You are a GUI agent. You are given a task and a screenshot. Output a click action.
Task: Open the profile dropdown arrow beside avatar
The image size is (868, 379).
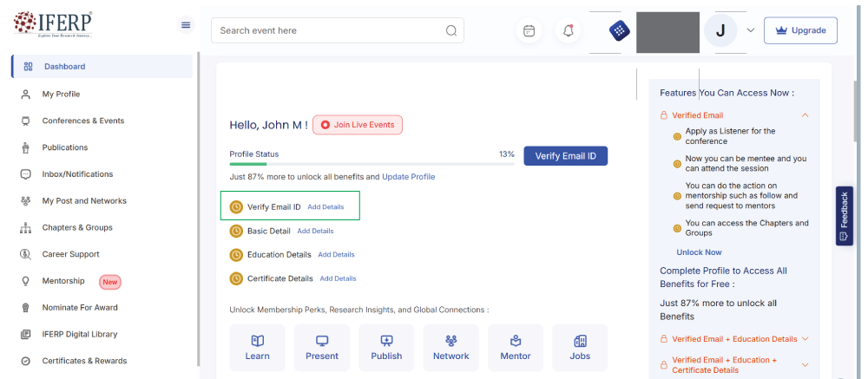click(750, 30)
